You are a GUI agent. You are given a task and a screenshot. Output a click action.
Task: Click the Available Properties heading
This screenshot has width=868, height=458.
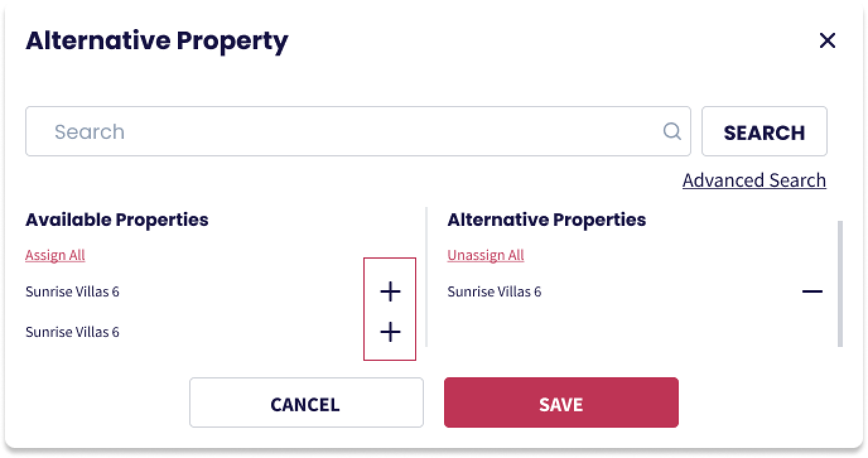point(117,220)
